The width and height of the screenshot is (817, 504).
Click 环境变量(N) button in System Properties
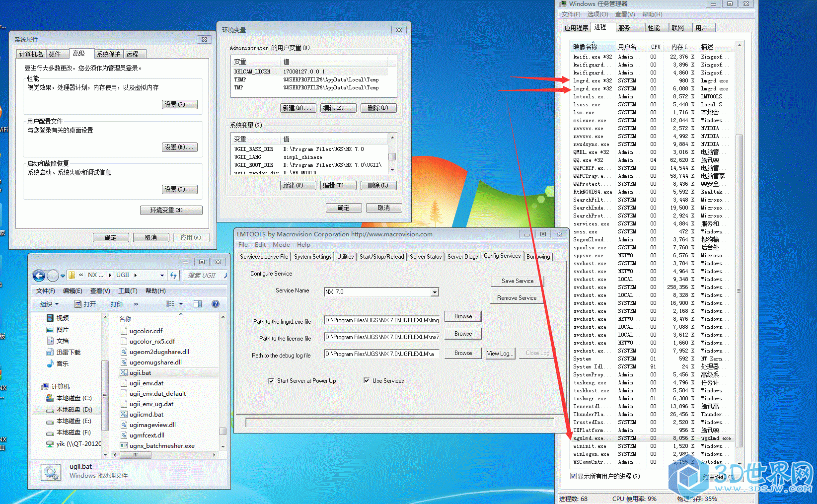171,210
